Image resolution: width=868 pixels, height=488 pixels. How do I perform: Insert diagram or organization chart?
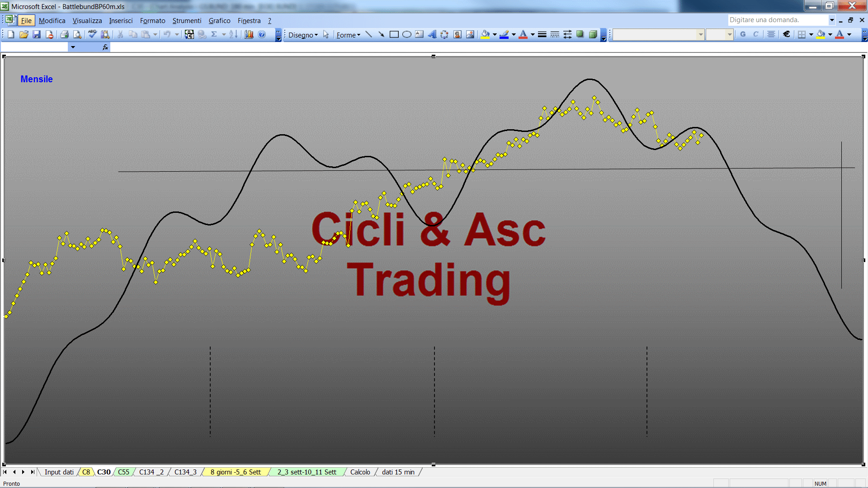click(445, 34)
